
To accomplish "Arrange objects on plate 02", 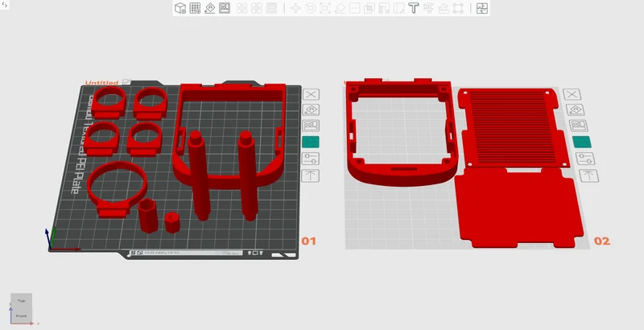I will coord(578,126).
